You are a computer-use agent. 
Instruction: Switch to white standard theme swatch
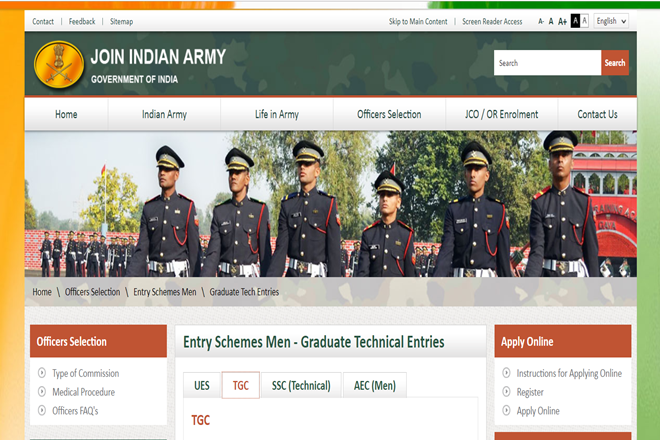pyautogui.click(x=585, y=21)
